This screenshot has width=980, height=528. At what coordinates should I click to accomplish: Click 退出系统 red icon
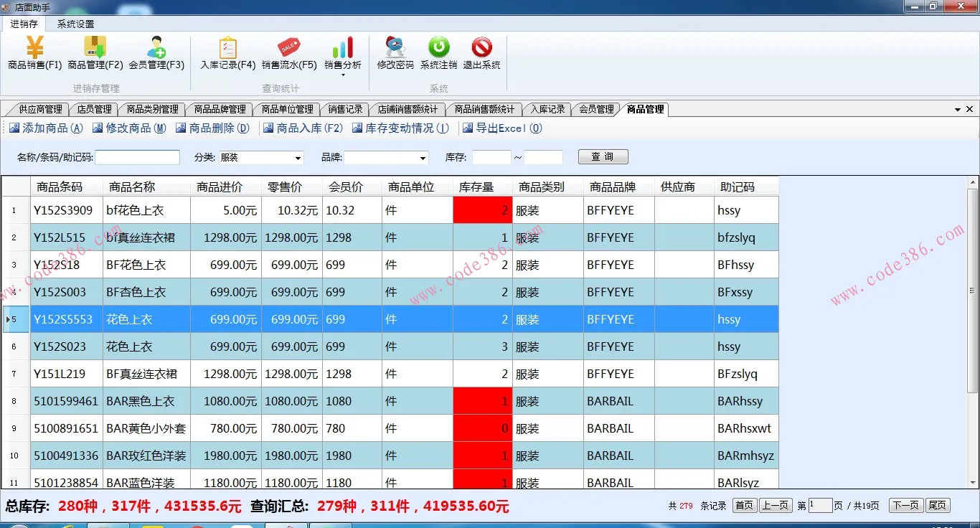click(x=481, y=49)
